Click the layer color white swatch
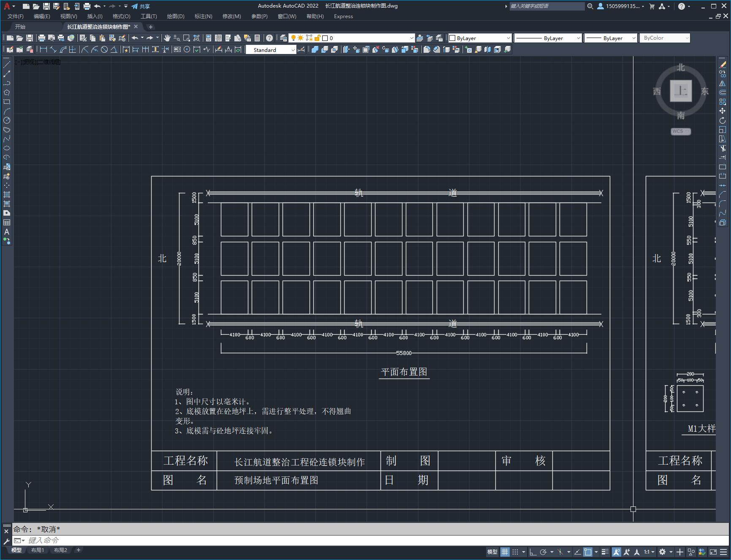Image resolution: width=731 pixels, height=560 pixels. click(x=325, y=38)
